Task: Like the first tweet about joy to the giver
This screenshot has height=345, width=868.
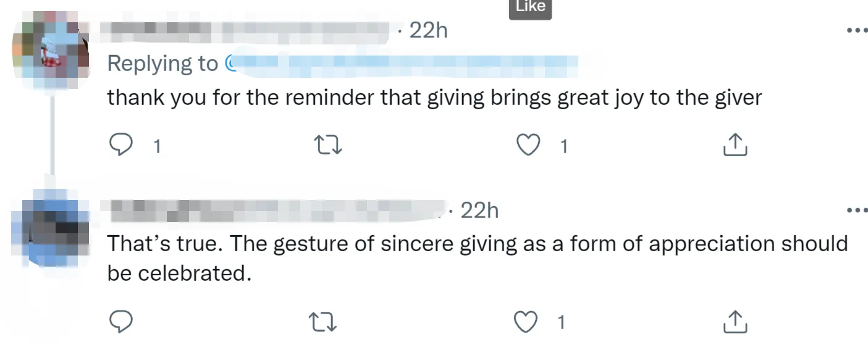Action: pyautogui.click(x=527, y=146)
